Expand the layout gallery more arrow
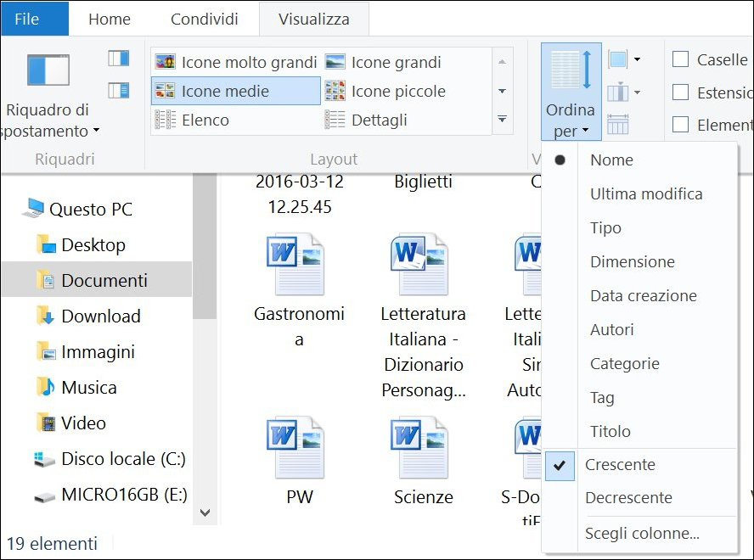This screenshot has height=560, width=754. [502, 120]
